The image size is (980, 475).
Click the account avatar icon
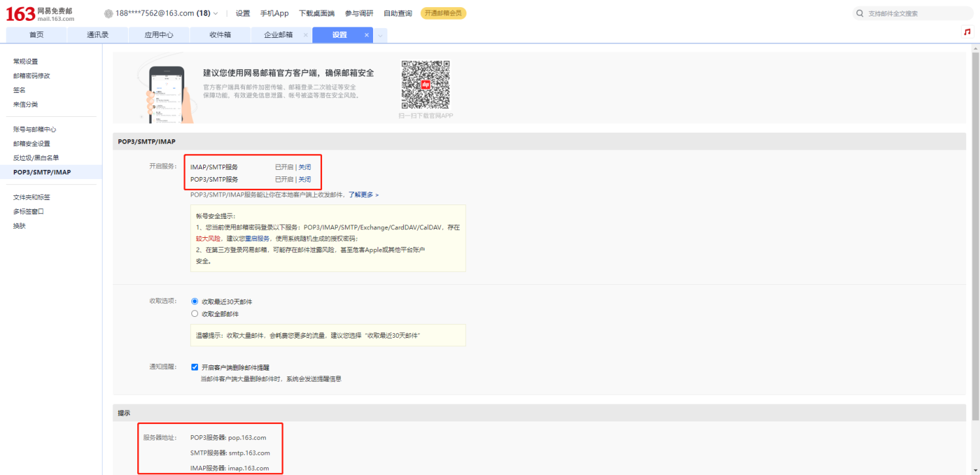coord(108,14)
